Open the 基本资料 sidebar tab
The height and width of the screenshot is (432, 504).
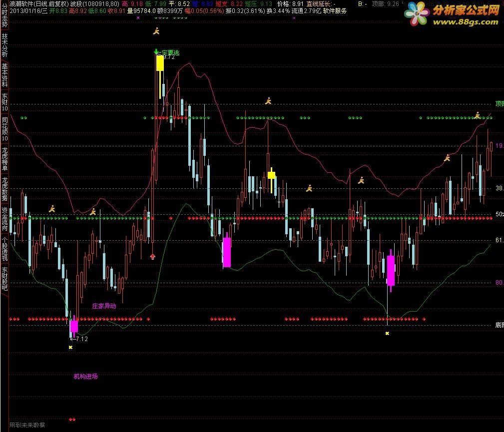4,75
